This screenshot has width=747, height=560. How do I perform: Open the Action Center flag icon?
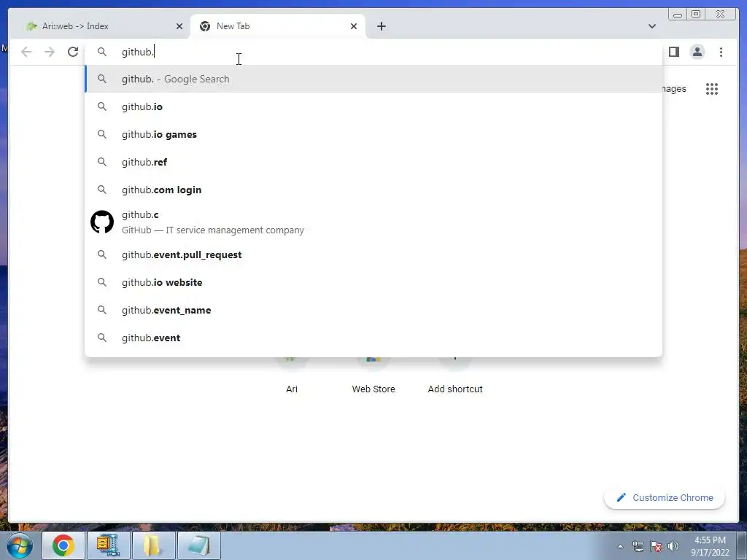point(656,546)
